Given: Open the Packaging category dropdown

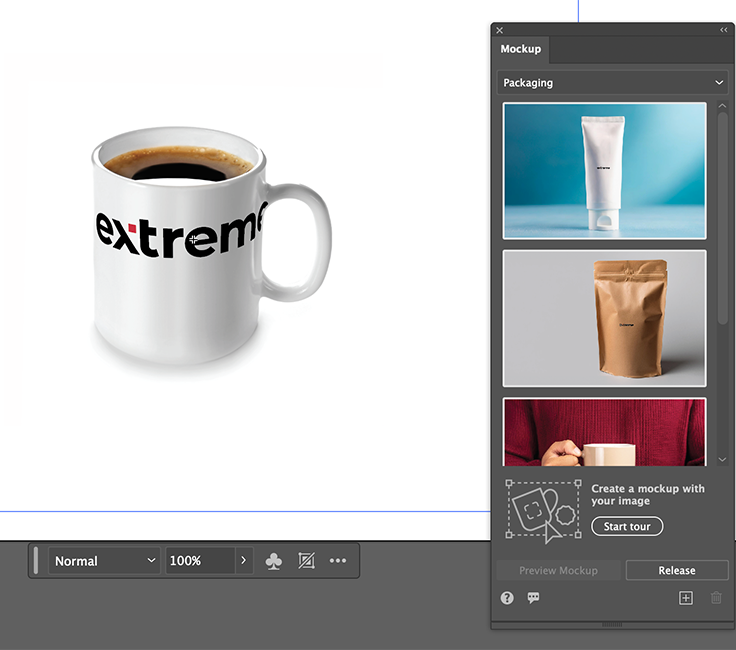Looking at the screenshot, I should (613, 83).
